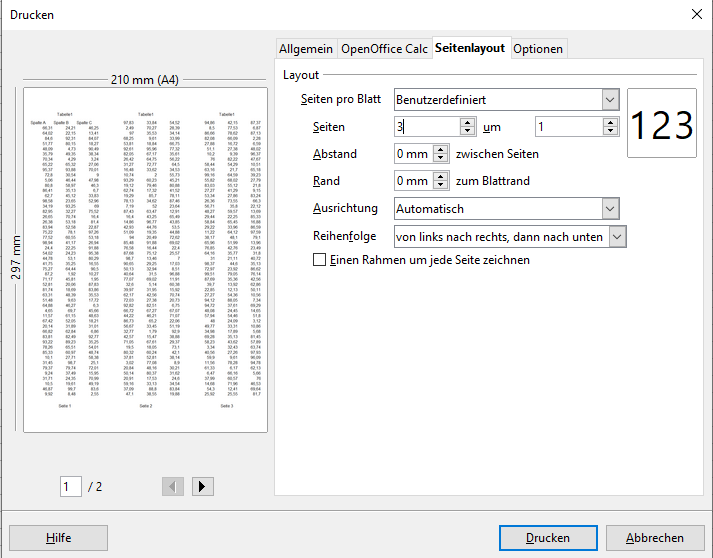Go to next preview page arrow
This screenshot has width=713, height=558.
point(203,486)
